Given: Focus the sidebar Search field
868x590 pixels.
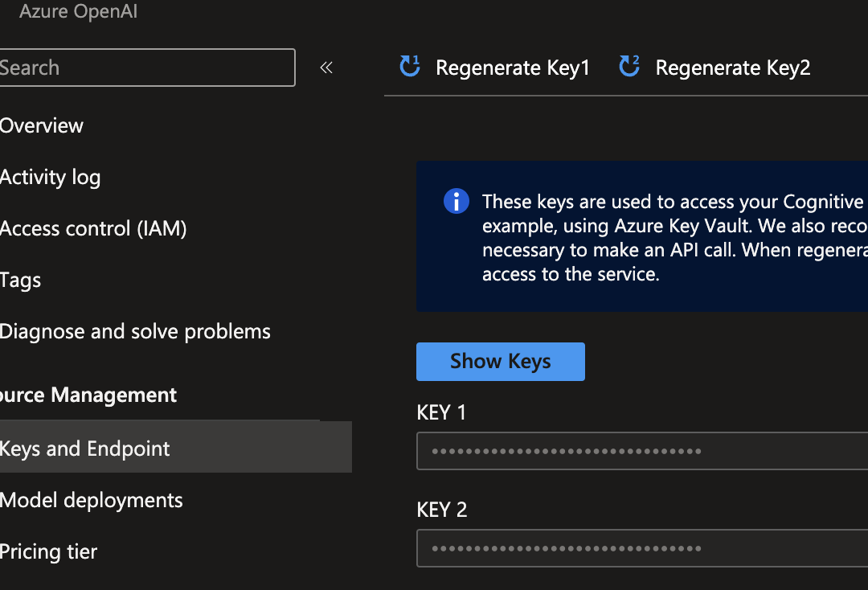Looking at the screenshot, I should tap(147, 68).
